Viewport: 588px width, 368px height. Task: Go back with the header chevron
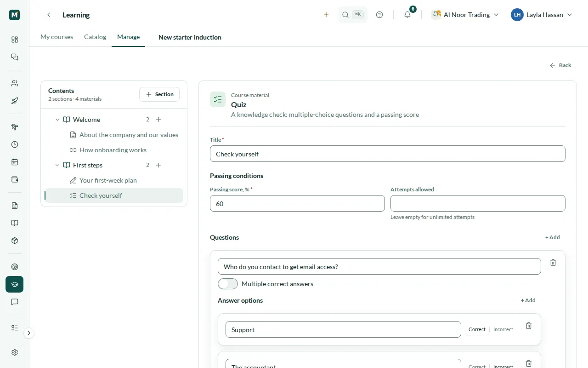(49, 15)
